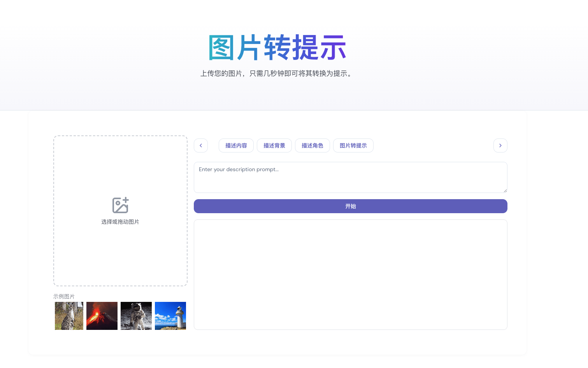Screen dimensions: 588x368
Task: Choose the kangaroo example image
Action: pyautogui.click(x=69, y=316)
